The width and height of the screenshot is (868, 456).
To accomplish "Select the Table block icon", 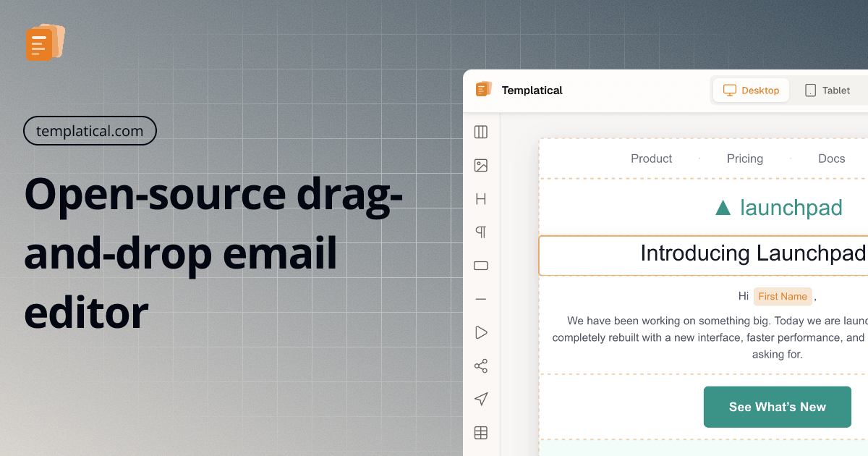I will (481, 433).
